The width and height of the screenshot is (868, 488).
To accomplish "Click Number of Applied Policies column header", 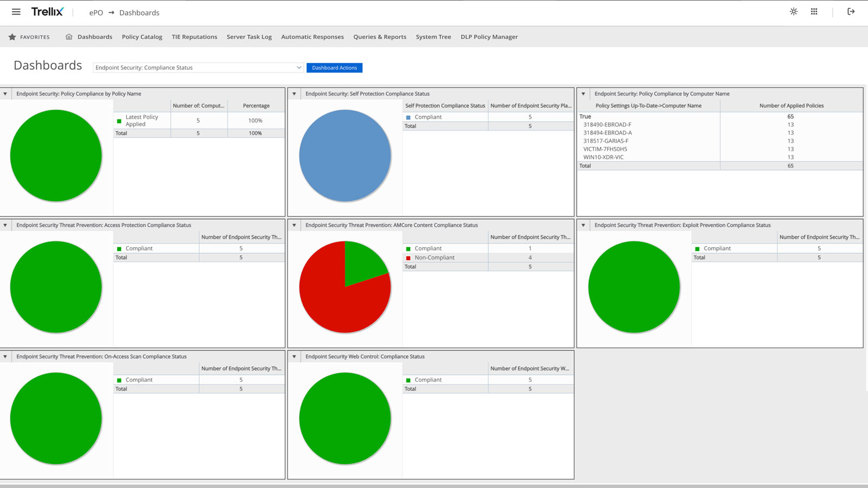I will coord(791,106).
